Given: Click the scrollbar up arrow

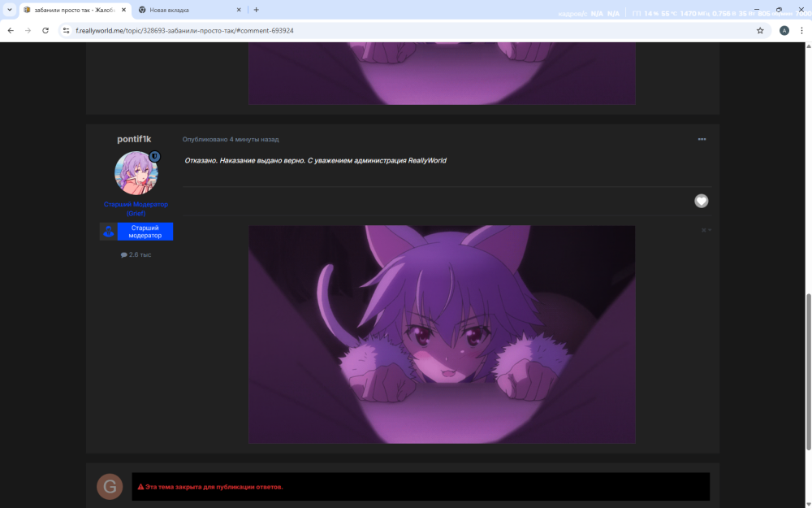Looking at the screenshot, I should tap(808, 46).
